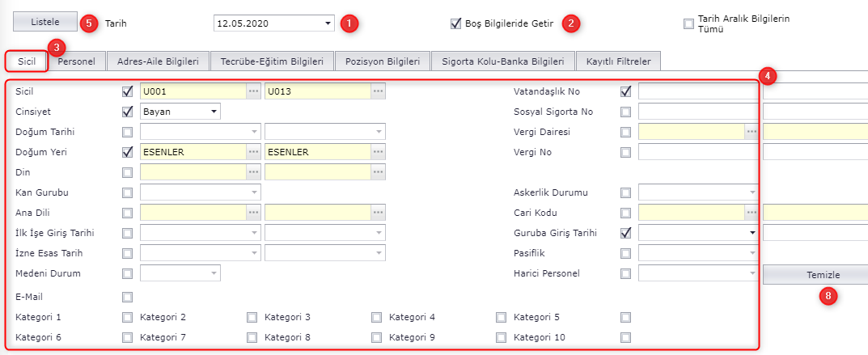Toggle Boş Bilgileride Getir checkbox
This screenshot has height=355, width=868.
(455, 23)
